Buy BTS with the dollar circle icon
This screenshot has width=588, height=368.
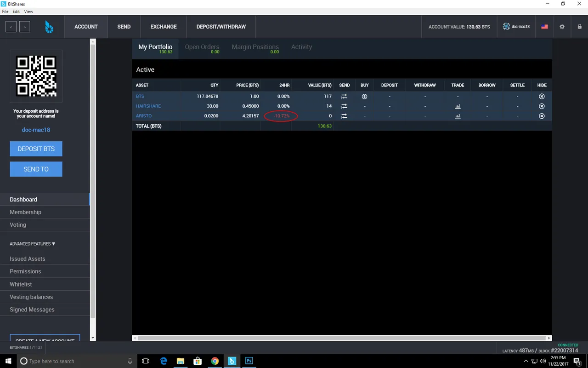click(364, 96)
